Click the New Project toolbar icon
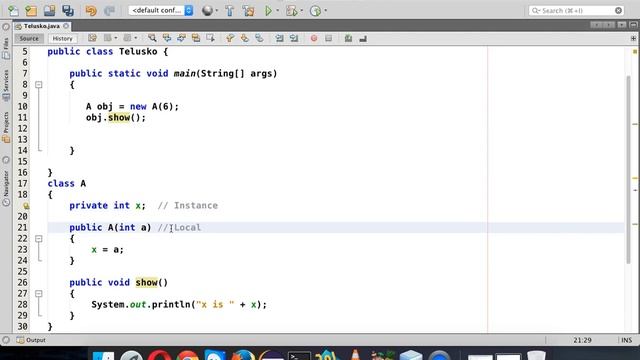Image resolution: width=640 pixels, height=360 pixels. click(x=31, y=11)
